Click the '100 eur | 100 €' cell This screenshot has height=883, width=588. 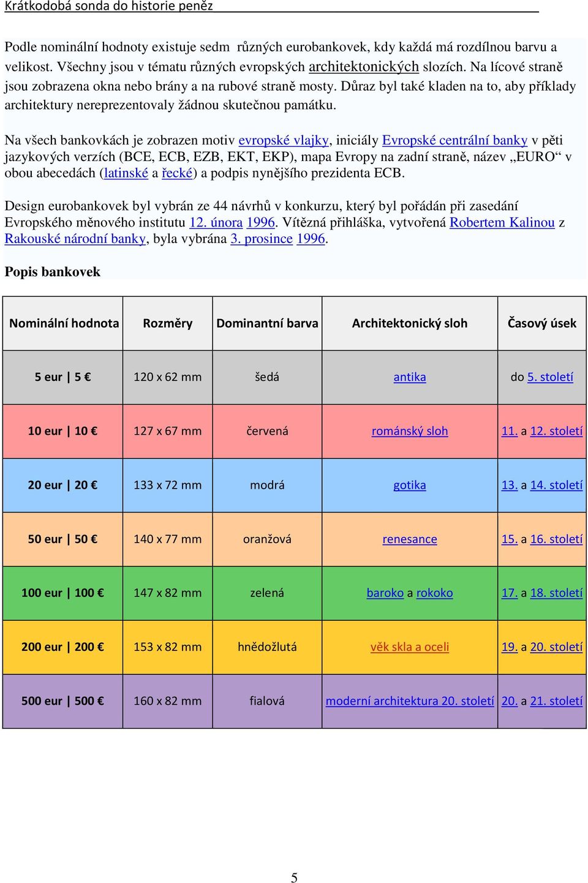click(63, 593)
